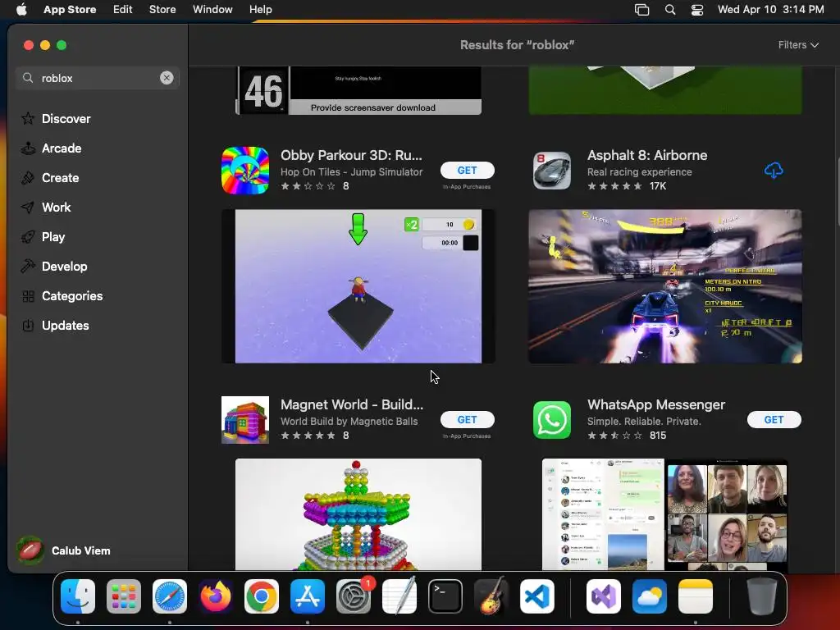Open the Help menu
Image resolution: width=840 pixels, height=630 pixels.
coord(260,10)
